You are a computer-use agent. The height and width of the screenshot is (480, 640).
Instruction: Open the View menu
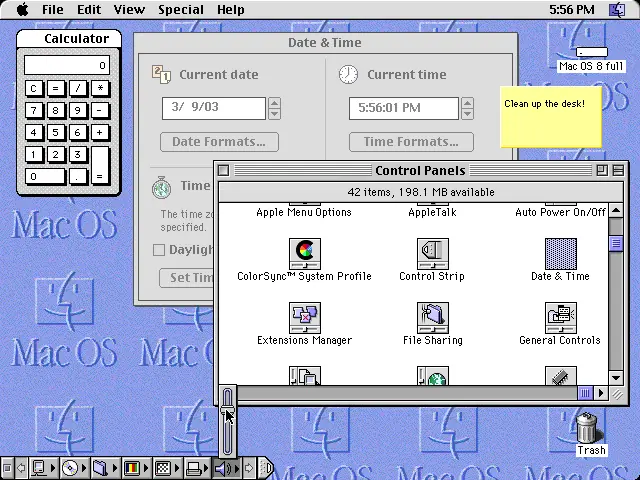pos(129,9)
